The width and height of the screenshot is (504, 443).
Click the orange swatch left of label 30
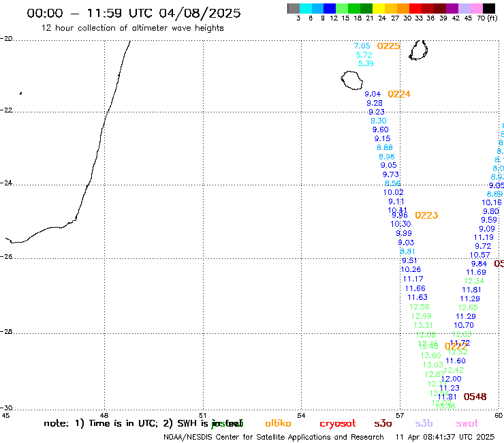[x=403, y=8]
